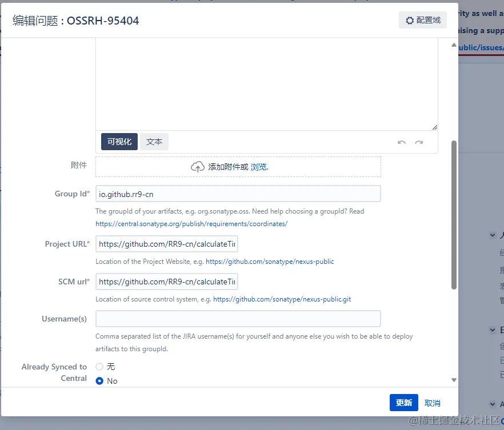Viewport: 504px width, 430px height.
Task: Click the description area resize handle
Action: tap(434, 127)
